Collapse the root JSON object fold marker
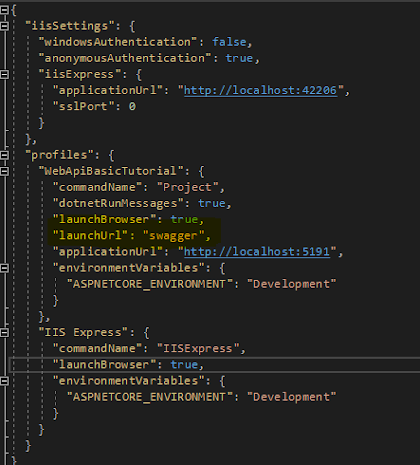Image resolution: width=420 pixels, height=465 pixels. click(x=4, y=10)
